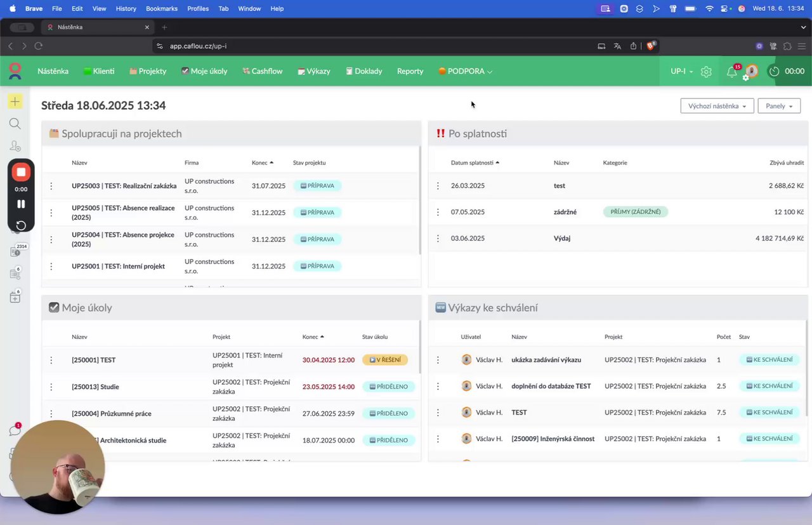812x525 pixels.
Task: Click the add user icon in sidebar
Action: pyautogui.click(x=15, y=146)
